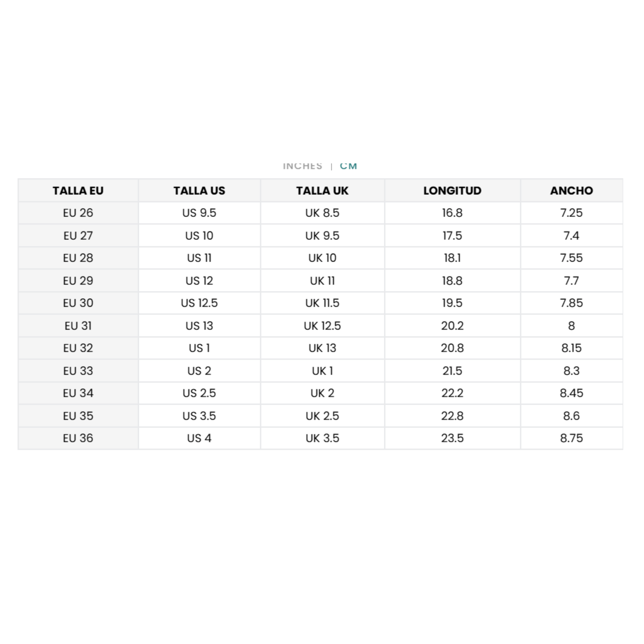644x644 pixels.
Task: Select the EU 36 size cell
Action: coord(78,438)
